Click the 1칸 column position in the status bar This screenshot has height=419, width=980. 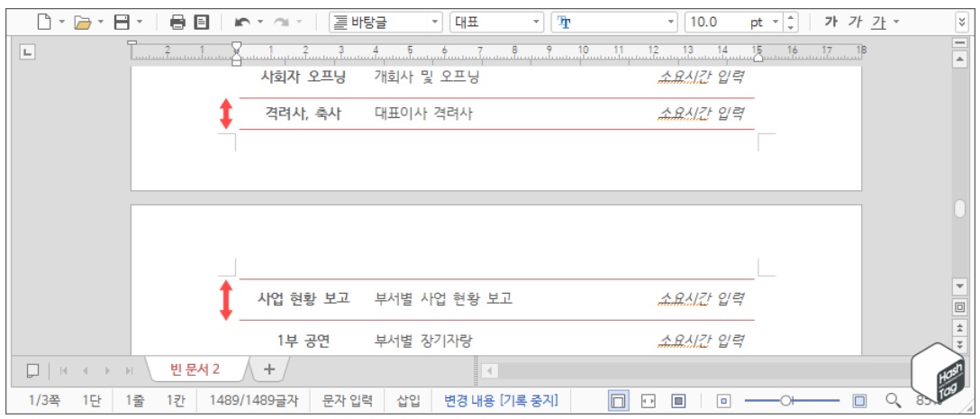(176, 400)
